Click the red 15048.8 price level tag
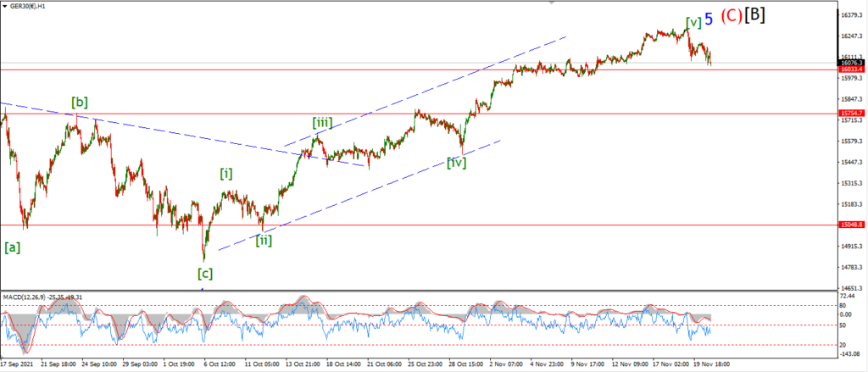This screenshot has width=868, height=372. (x=851, y=225)
